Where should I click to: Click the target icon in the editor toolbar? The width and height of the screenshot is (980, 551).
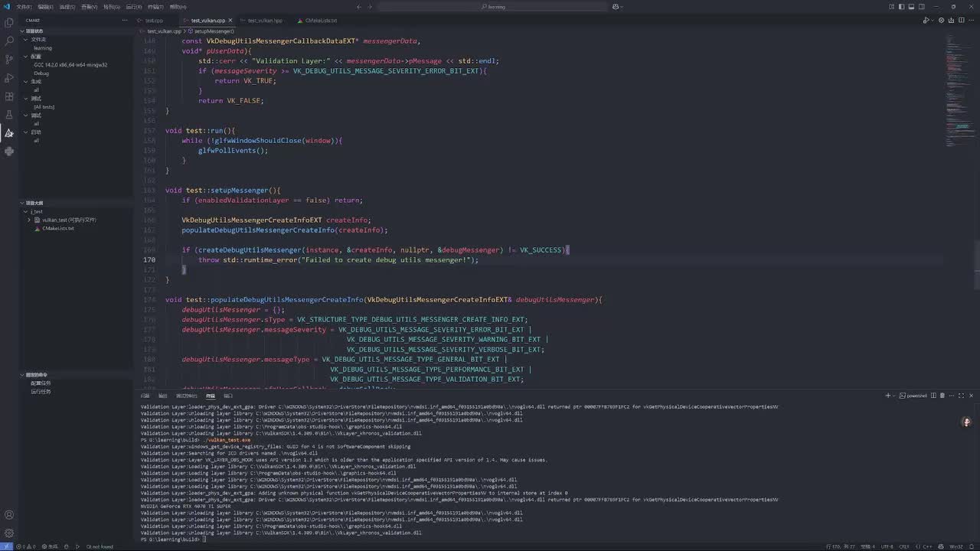click(943, 21)
